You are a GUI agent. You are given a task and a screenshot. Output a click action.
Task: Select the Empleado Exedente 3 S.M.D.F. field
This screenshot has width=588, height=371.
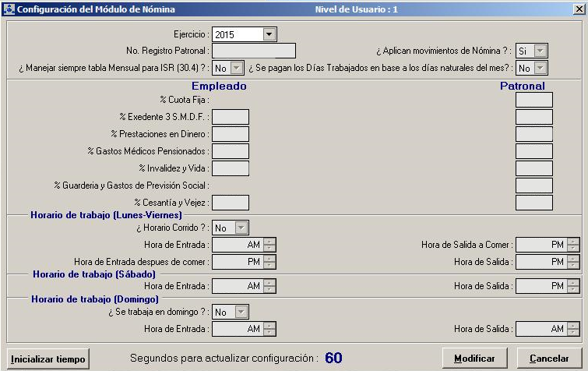point(231,117)
